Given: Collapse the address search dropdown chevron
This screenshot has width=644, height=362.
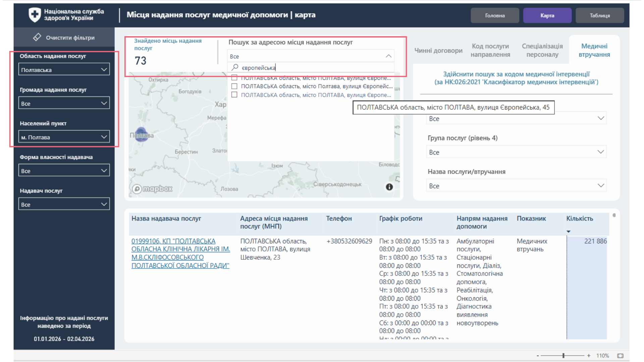Looking at the screenshot, I should click(x=388, y=56).
